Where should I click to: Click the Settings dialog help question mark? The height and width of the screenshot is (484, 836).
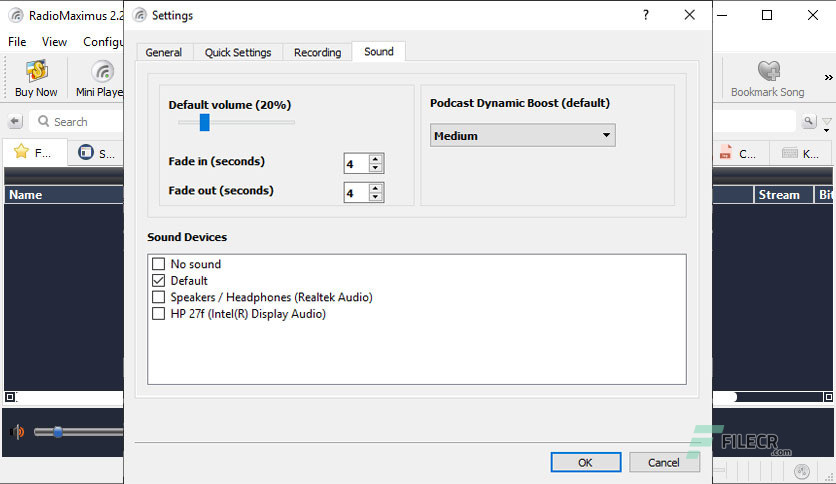(x=646, y=15)
